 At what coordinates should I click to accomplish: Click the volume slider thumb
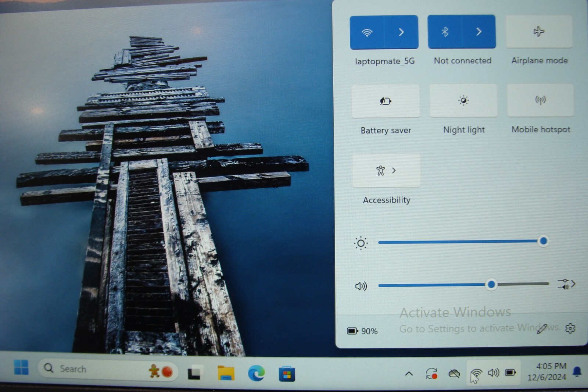tap(491, 285)
